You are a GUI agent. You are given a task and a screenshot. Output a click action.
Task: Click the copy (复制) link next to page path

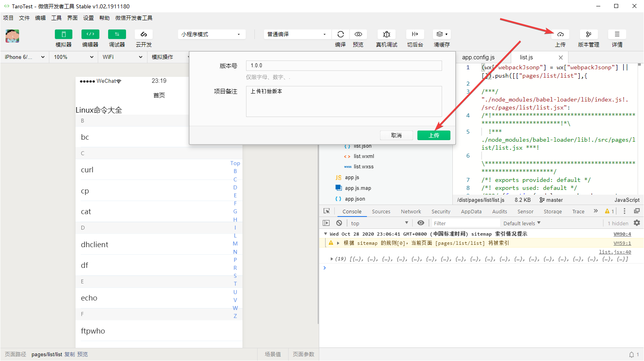click(70, 354)
